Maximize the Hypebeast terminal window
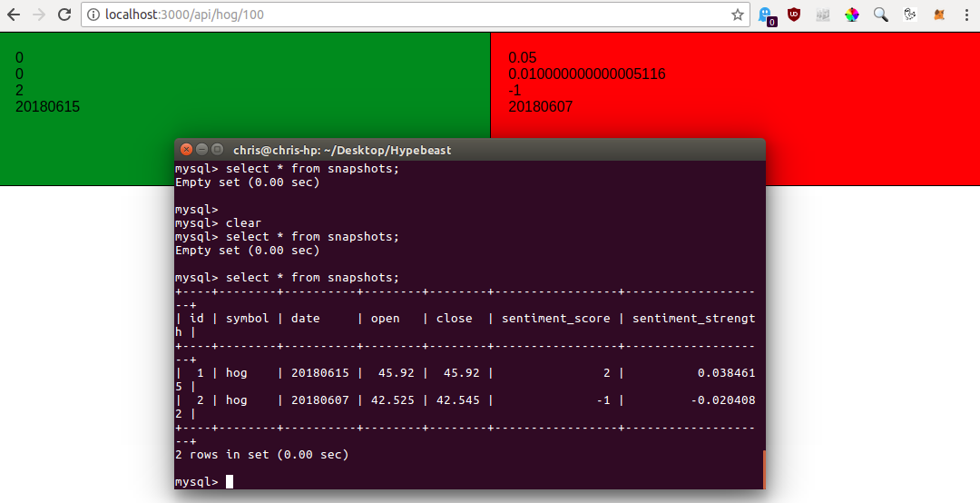 tap(217, 150)
